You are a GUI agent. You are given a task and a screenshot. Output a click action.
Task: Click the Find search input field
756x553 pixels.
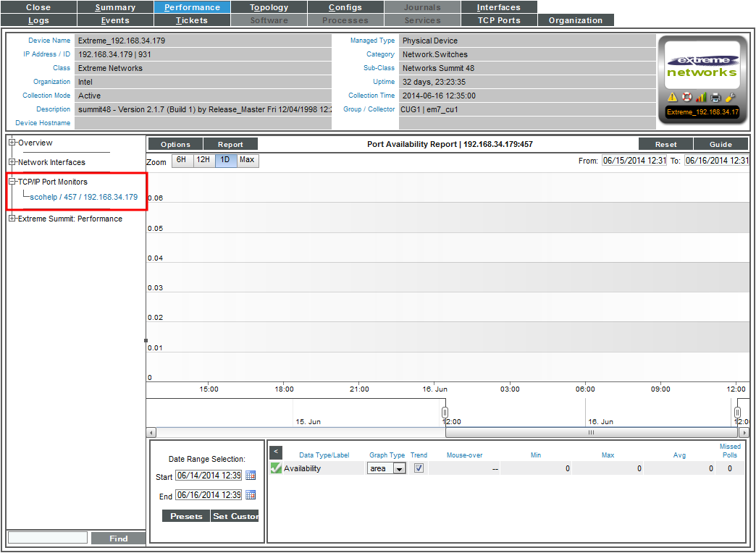click(47, 538)
